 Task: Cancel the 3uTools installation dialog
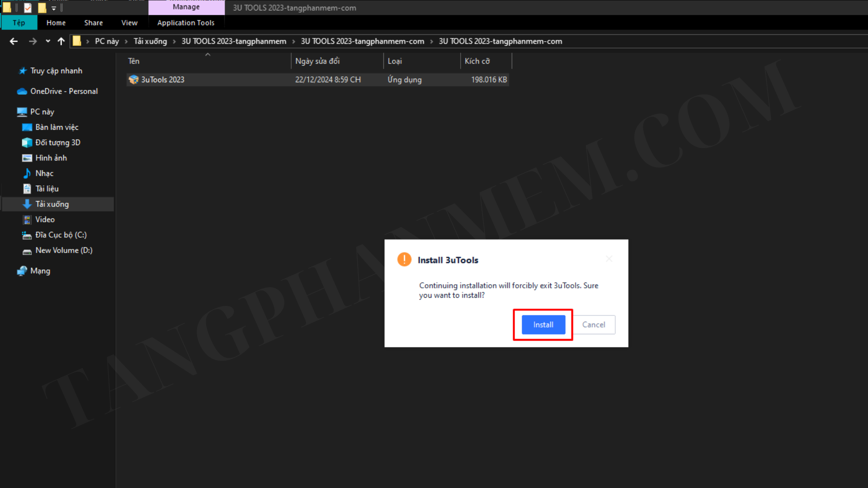pos(593,324)
